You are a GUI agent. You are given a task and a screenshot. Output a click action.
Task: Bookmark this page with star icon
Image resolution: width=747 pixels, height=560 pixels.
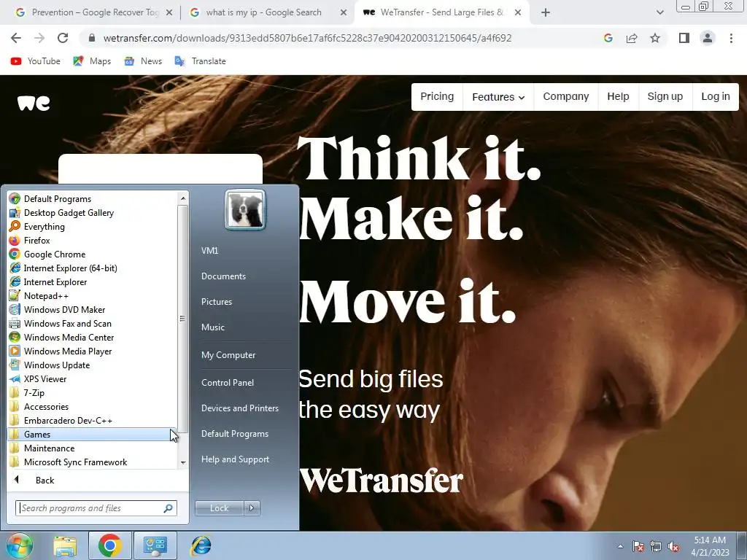pyautogui.click(x=655, y=38)
